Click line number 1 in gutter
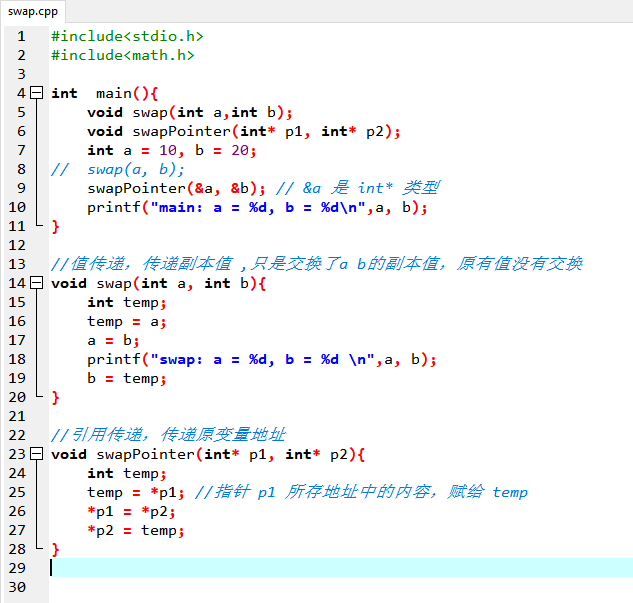This screenshot has height=603, width=633. pos(21,36)
